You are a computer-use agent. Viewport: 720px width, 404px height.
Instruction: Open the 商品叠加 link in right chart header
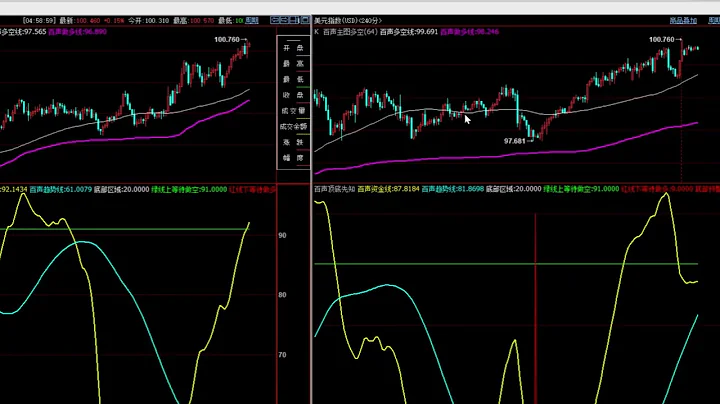683,21
